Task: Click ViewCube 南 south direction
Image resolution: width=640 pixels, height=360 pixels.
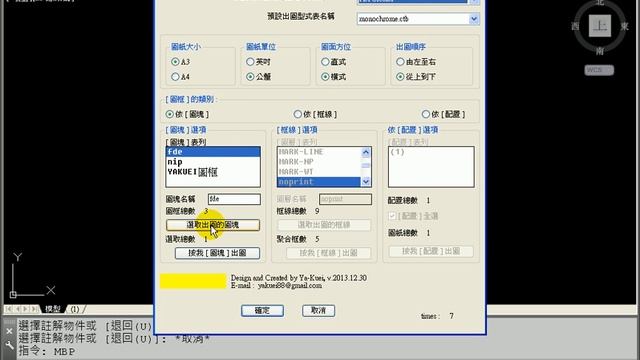Action: pos(600,51)
